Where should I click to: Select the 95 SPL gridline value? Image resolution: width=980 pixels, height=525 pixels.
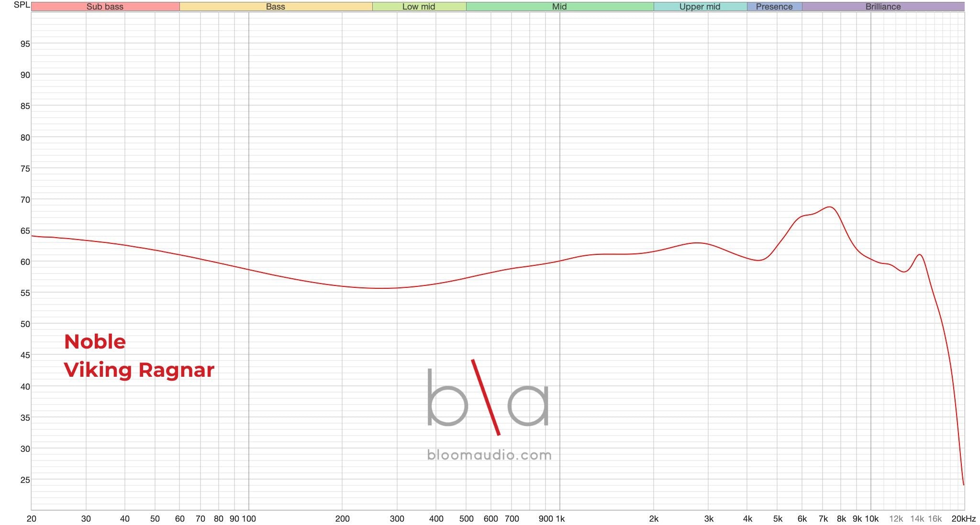pyautogui.click(x=26, y=43)
